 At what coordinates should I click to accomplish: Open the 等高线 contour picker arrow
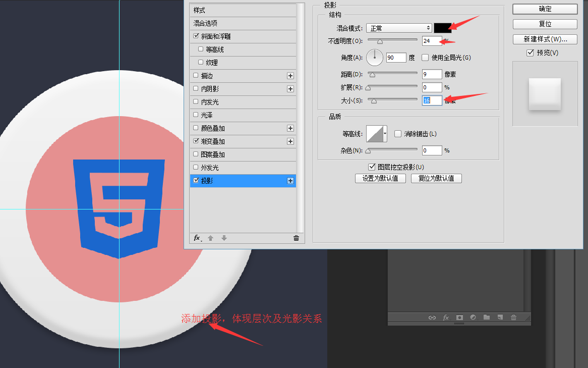pos(385,134)
